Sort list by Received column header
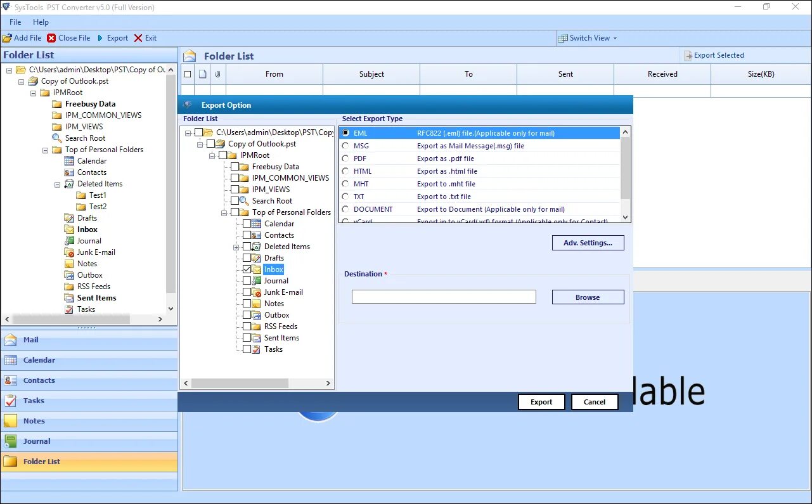The height and width of the screenshot is (504, 812). [662, 74]
